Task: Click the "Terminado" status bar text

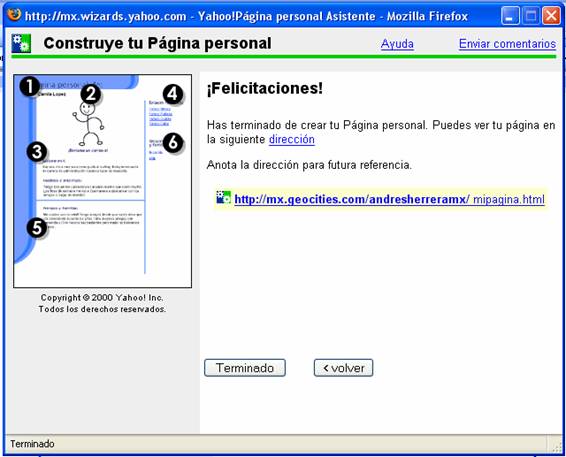Action: (32, 444)
